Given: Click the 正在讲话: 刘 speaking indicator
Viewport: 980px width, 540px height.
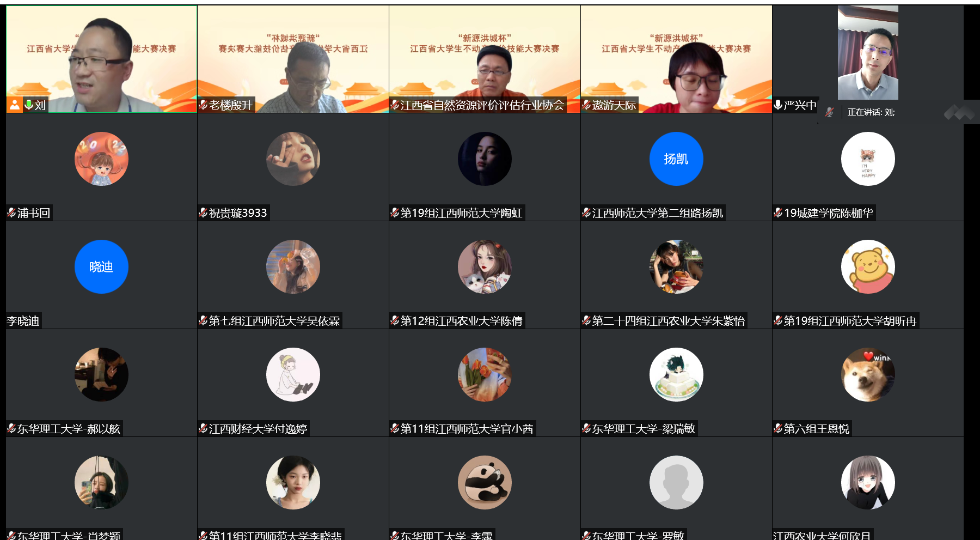Looking at the screenshot, I should point(871,112).
